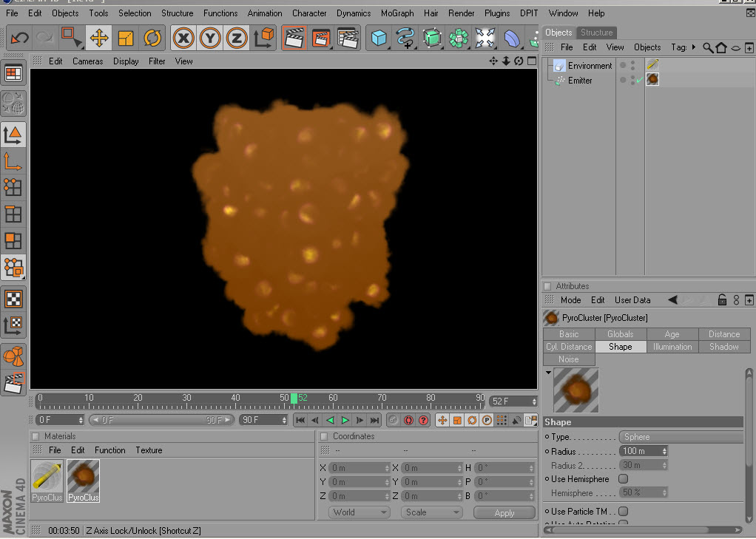Switch to Edges mode
Viewport: 756px width, 539px height.
pyautogui.click(x=13, y=214)
